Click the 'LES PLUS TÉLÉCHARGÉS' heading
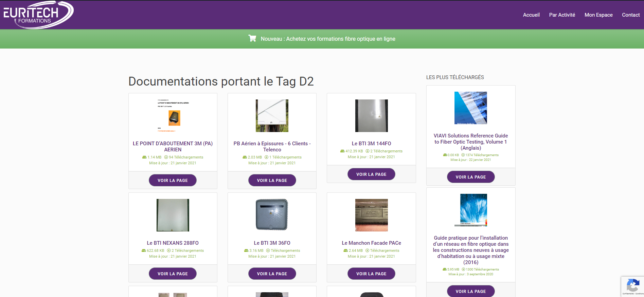Viewport: 644px width, 297px height. [x=455, y=77]
